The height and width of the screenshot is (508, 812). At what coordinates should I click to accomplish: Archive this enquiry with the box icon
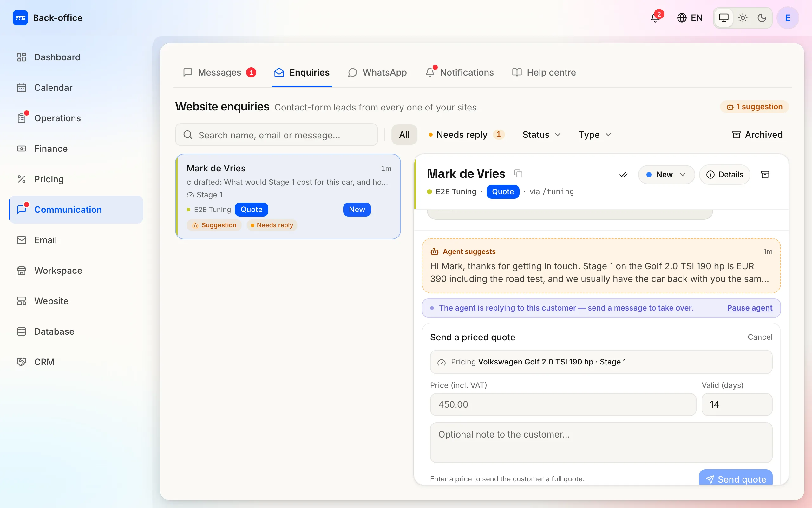[x=765, y=175]
